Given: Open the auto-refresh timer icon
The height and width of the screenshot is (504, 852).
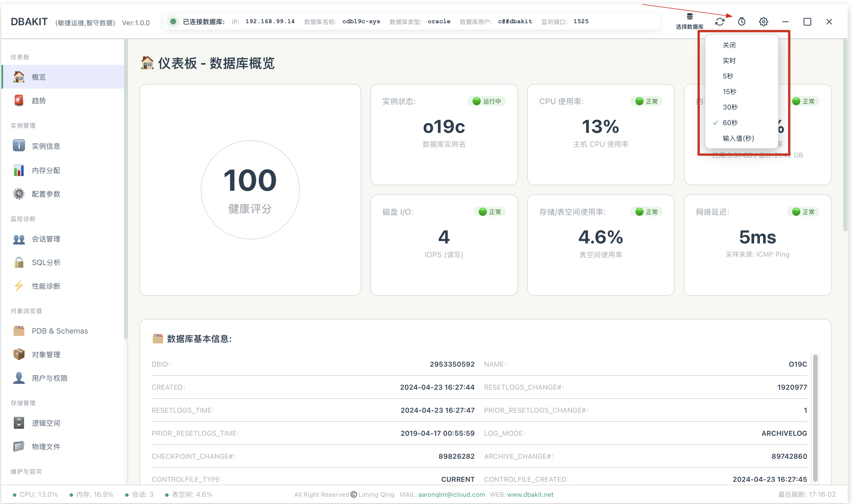Looking at the screenshot, I should 742,22.
